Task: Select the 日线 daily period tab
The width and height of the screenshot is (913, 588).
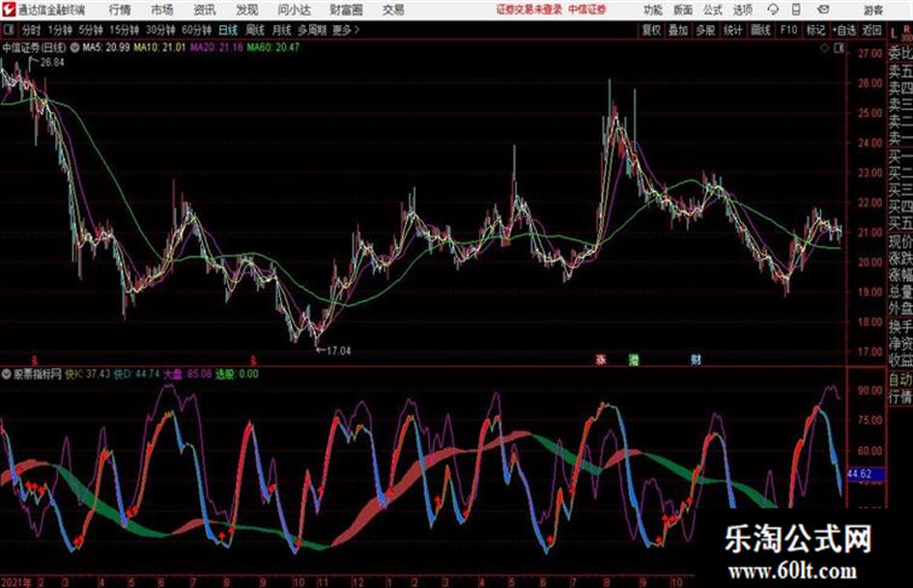Action: pos(228,30)
